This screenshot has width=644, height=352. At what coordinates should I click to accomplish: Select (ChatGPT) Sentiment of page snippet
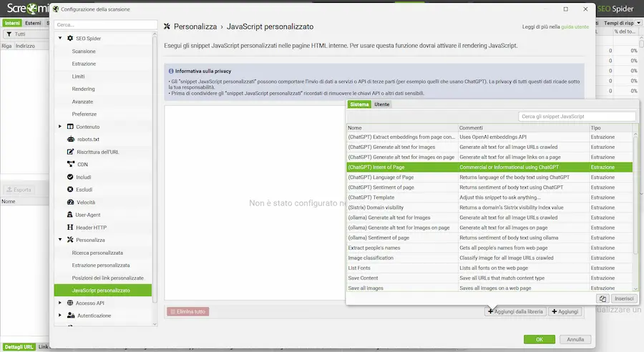(x=489, y=187)
